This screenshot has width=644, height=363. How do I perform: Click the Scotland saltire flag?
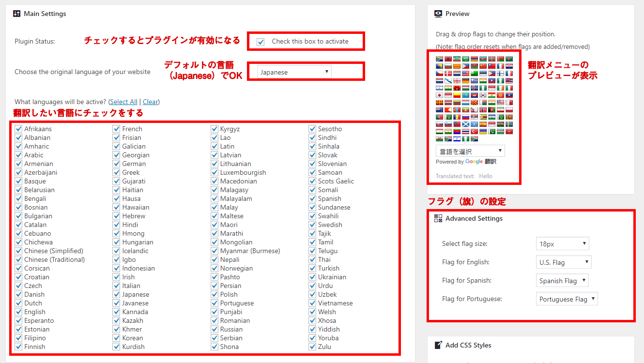click(x=466, y=124)
